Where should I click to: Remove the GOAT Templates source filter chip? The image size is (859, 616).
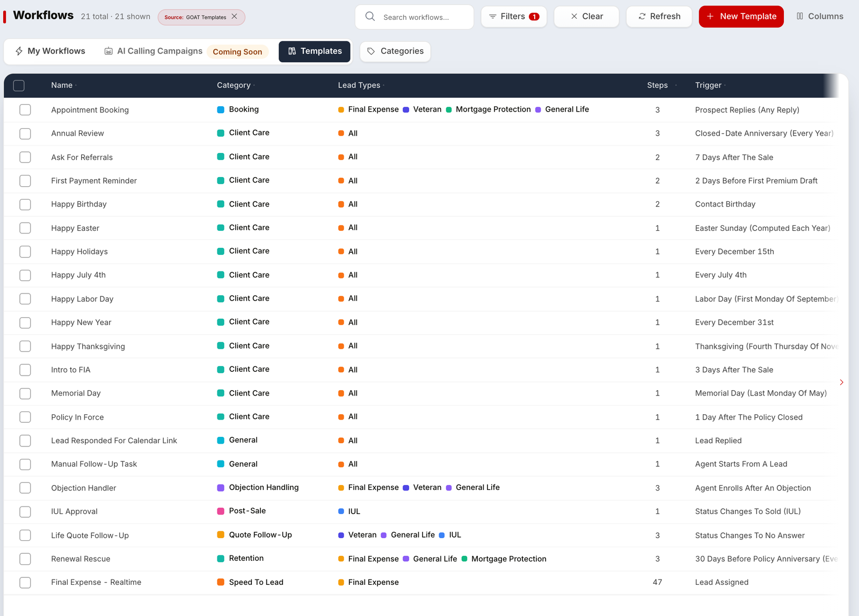click(x=234, y=17)
